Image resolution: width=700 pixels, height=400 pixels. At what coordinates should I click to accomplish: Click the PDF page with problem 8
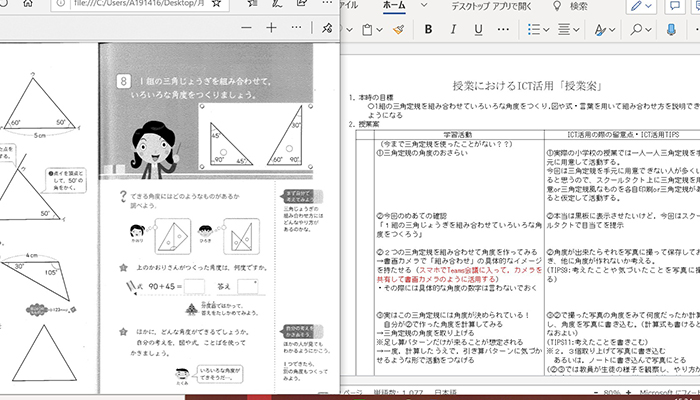click(x=218, y=218)
